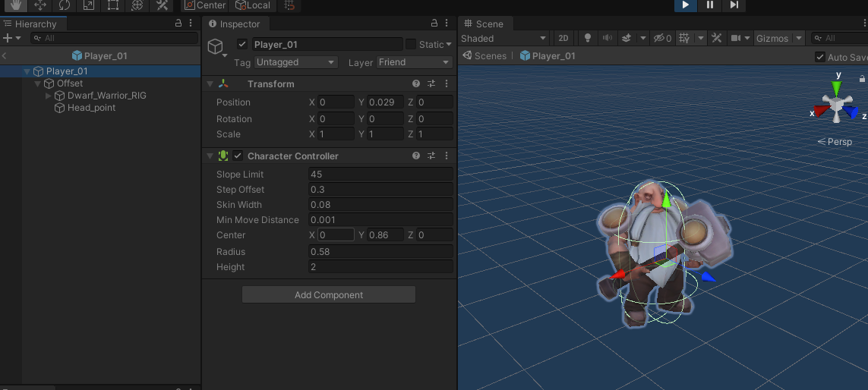Select the Scale tool
The image size is (868, 390).
click(x=89, y=5)
